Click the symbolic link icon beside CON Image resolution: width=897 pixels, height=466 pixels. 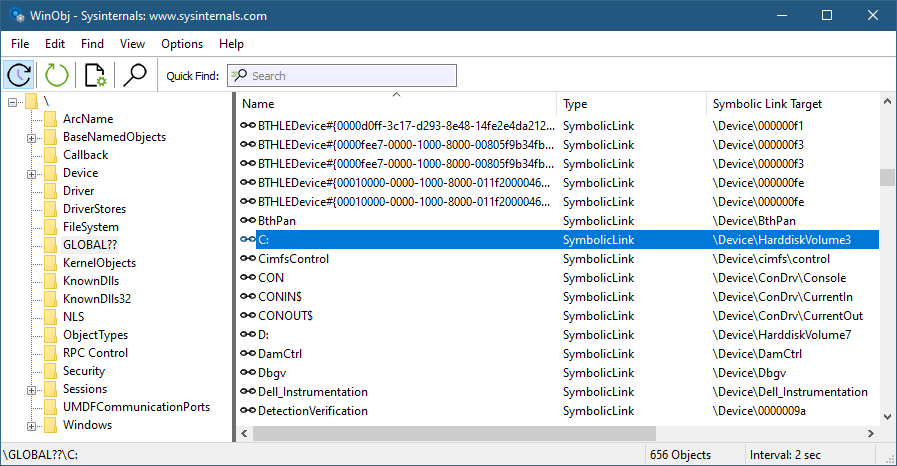coord(249,278)
